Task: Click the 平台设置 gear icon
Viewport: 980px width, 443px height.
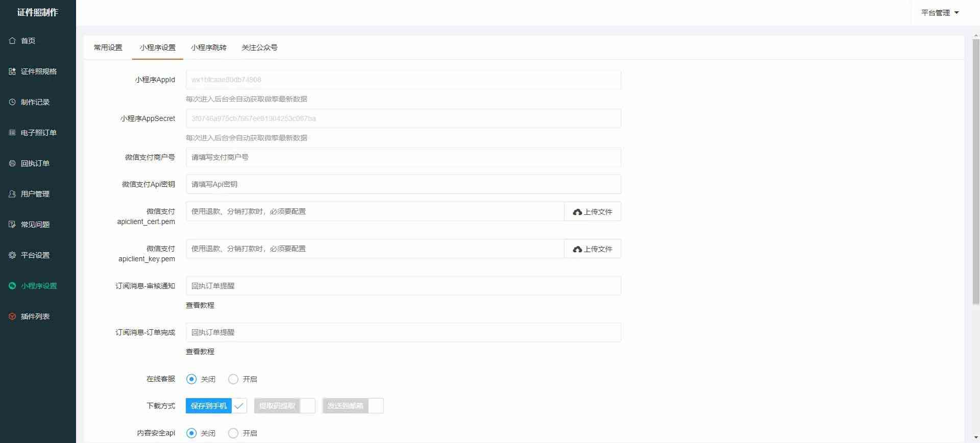Action: point(12,255)
